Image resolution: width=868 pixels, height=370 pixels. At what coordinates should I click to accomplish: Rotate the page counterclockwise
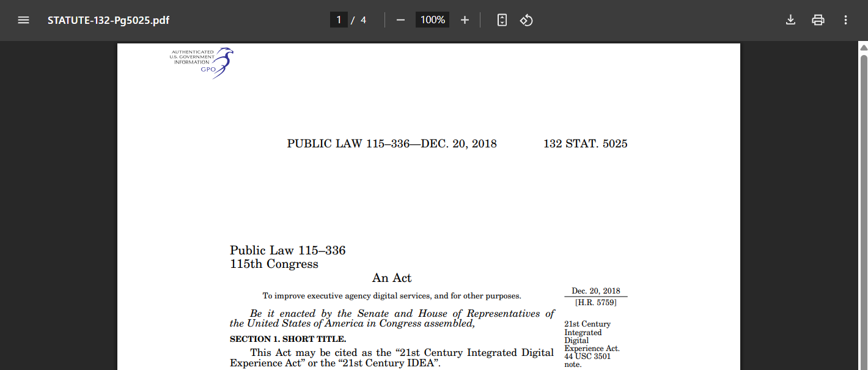pos(526,20)
